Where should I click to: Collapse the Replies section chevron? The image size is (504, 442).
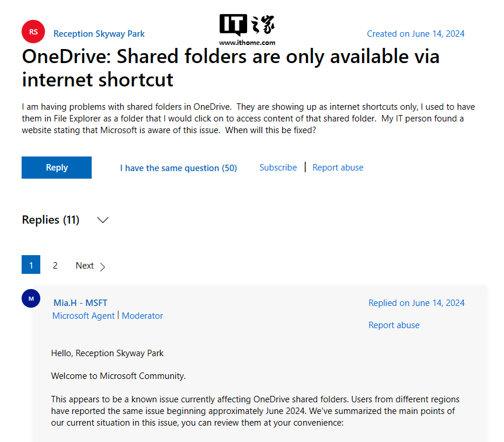click(x=103, y=220)
